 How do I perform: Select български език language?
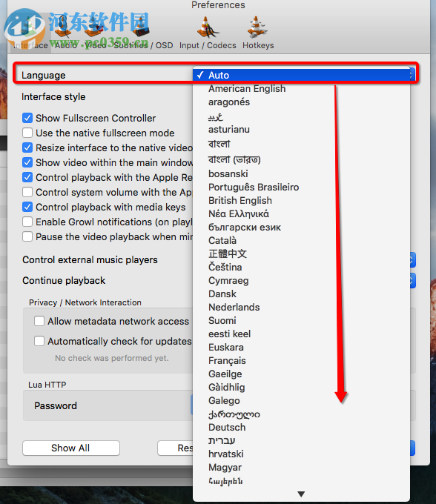pyautogui.click(x=301, y=227)
